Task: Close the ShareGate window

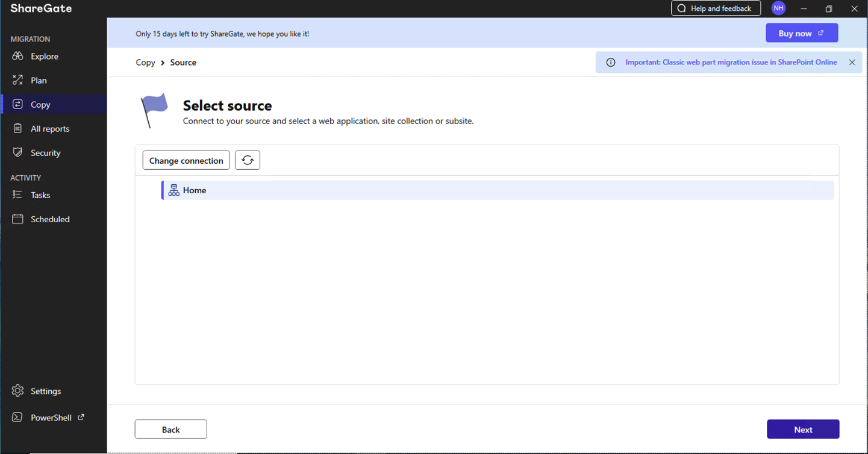Action: (x=854, y=8)
